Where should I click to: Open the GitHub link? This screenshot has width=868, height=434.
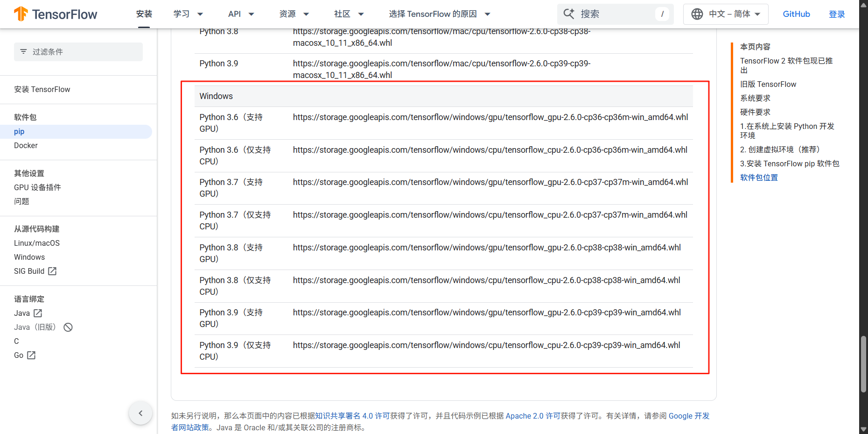(x=796, y=14)
